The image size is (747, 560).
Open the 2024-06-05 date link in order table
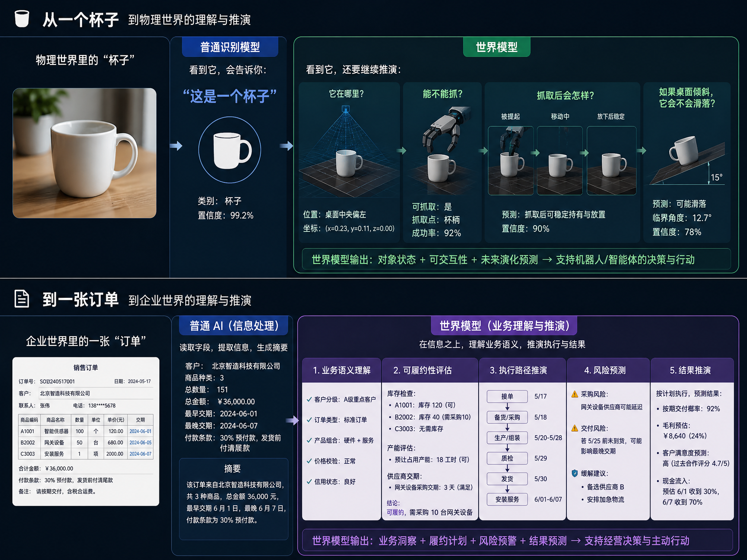click(x=140, y=443)
